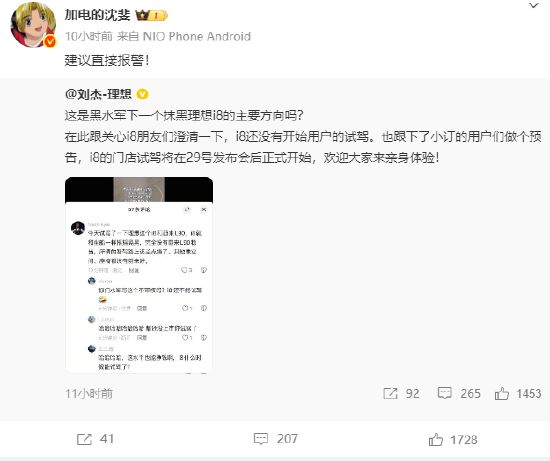Repost the quoted post with 92 shares
Image resolution: width=550 pixels, height=461 pixels.
(x=401, y=394)
